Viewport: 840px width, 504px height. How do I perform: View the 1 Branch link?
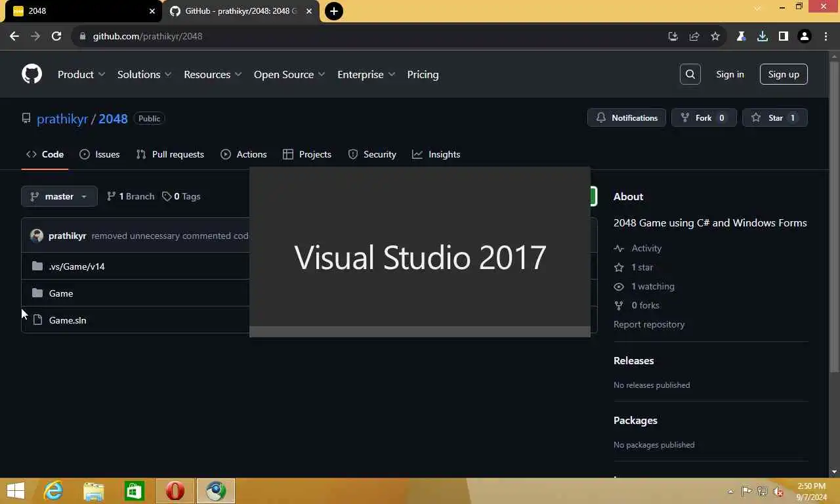(x=130, y=196)
